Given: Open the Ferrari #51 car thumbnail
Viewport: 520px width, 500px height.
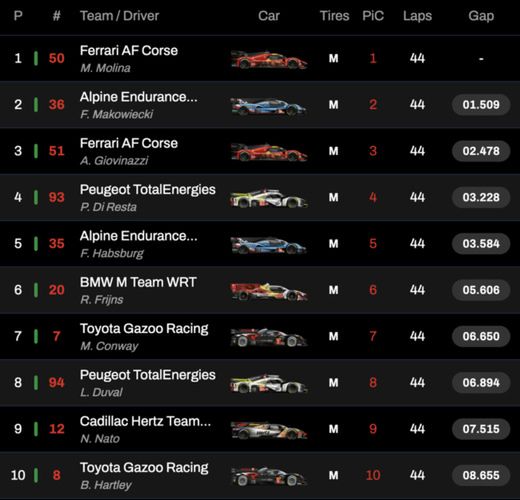Looking at the screenshot, I should click(269, 152).
